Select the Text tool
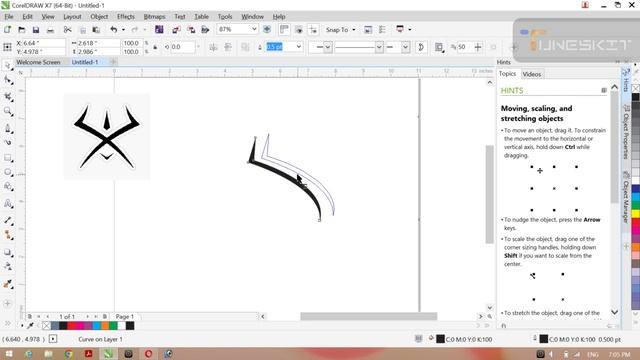 [x=7, y=203]
